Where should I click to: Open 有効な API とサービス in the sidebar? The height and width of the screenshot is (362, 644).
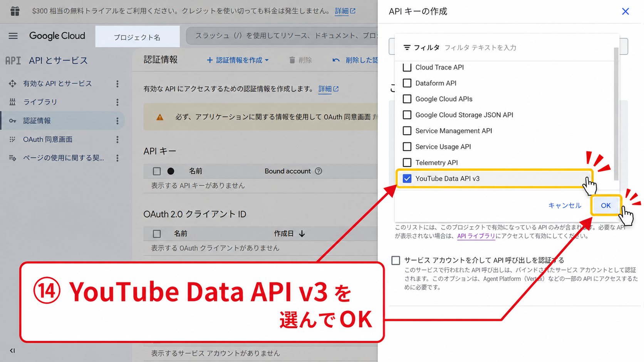[x=57, y=83]
